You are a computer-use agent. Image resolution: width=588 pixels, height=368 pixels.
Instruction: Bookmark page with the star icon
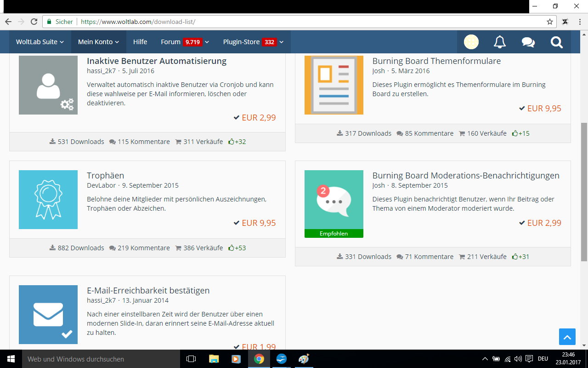pyautogui.click(x=549, y=22)
